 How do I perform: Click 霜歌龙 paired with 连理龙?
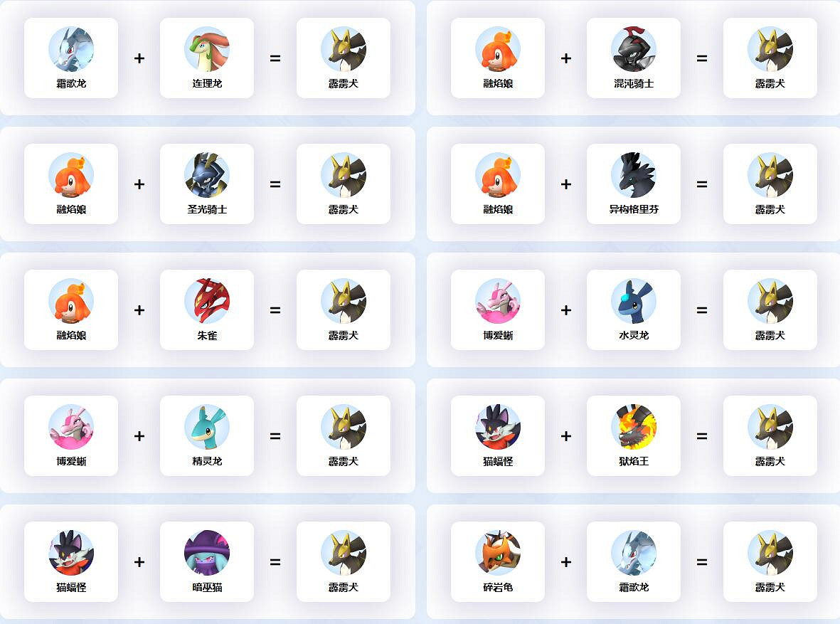(x=71, y=58)
